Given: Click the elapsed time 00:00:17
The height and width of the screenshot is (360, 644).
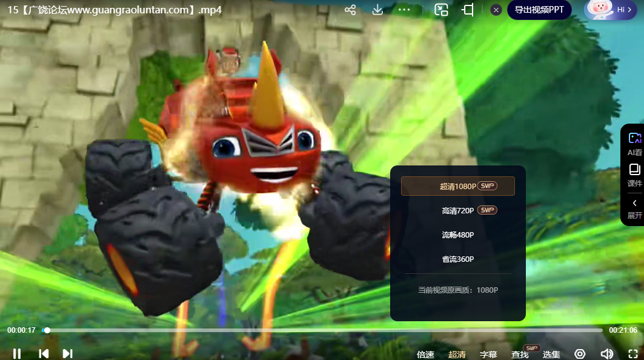Looking at the screenshot, I should coord(21,330).
